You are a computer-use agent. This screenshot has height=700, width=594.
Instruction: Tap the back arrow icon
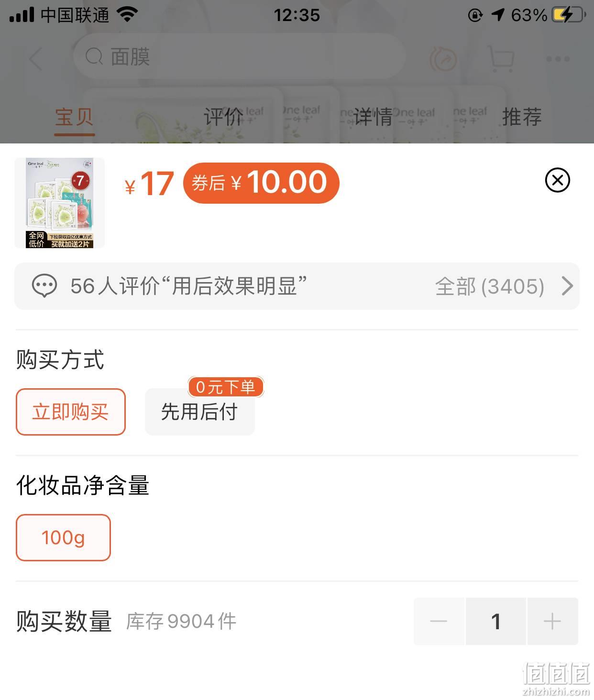pos(36,58)
